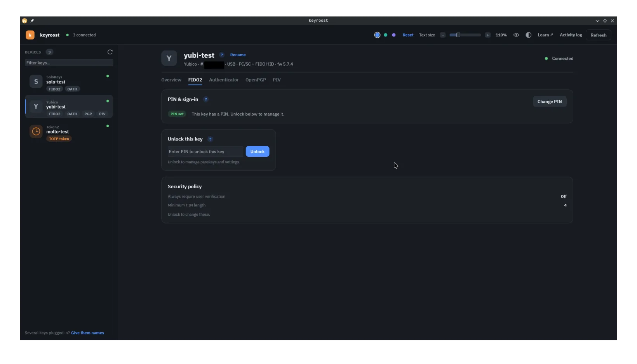
Task: Click the Give them names link
Action: pyautogui.click(x=87, y=333)
